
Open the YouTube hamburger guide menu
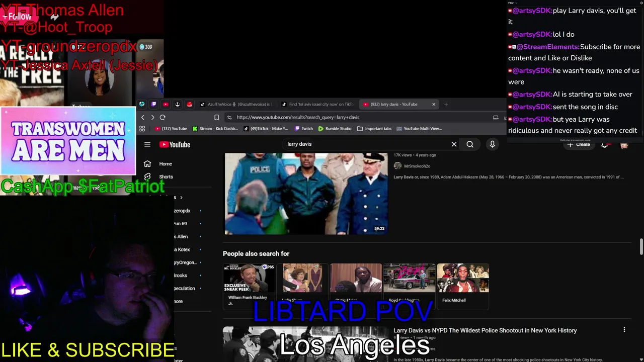[147, 144]
